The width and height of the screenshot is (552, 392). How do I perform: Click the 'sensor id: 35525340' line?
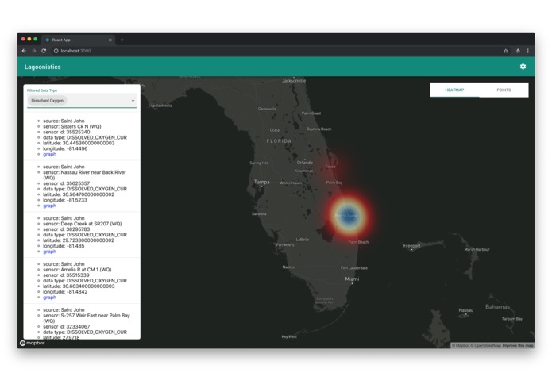67,132
